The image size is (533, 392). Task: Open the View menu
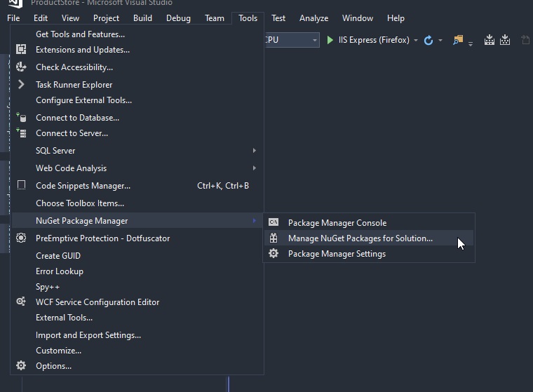[70, 18]
